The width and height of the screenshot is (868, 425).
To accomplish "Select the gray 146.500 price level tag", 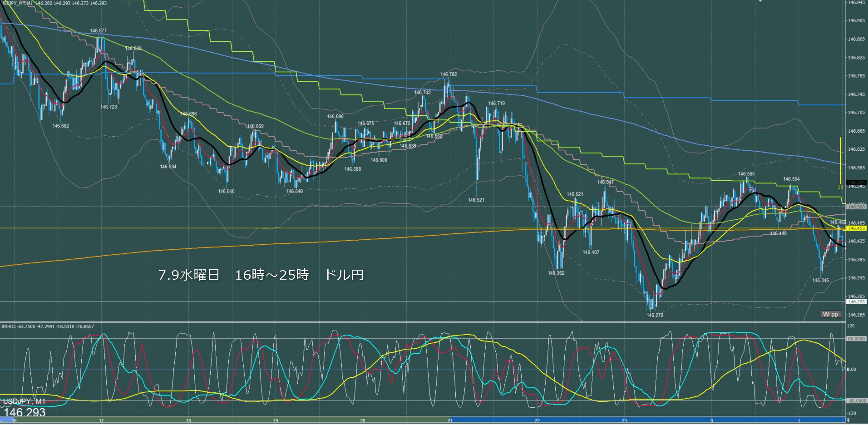I will point(856,207).
